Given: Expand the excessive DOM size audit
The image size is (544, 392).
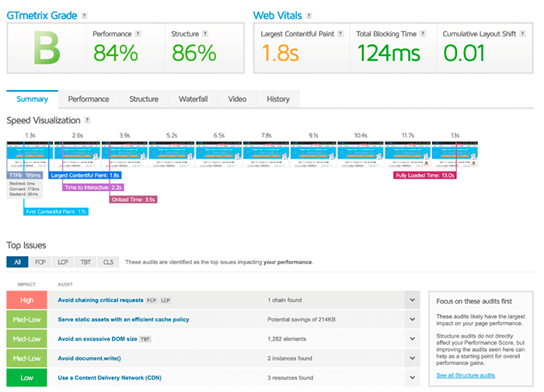Looking at the screenshot, I should [x=412, y=339].
